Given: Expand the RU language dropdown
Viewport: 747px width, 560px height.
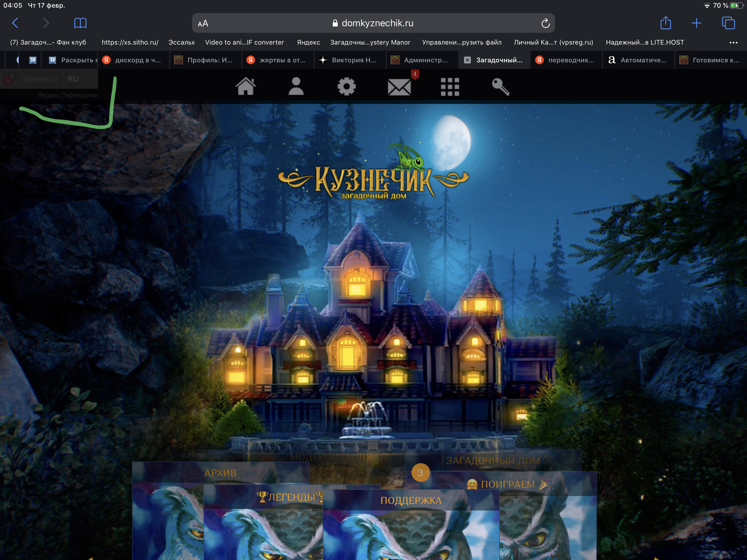Looking at the screenshot, I should click(x=80, y=79).
